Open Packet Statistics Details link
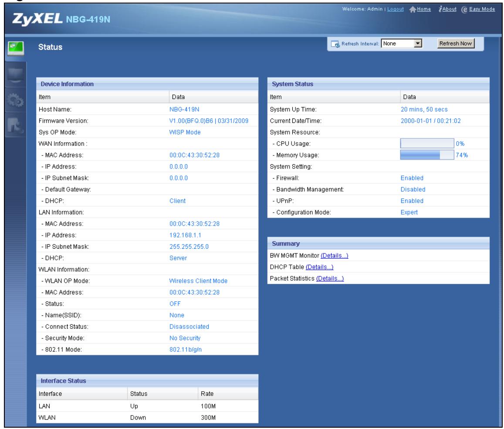Screen dimensions: 504x429 coord(330,278)
